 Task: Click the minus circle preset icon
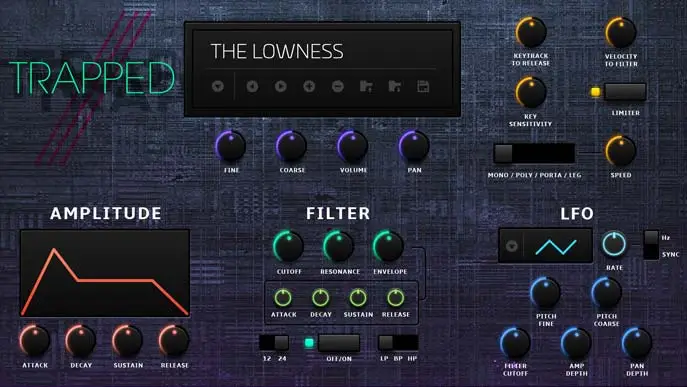pos(337,86)
